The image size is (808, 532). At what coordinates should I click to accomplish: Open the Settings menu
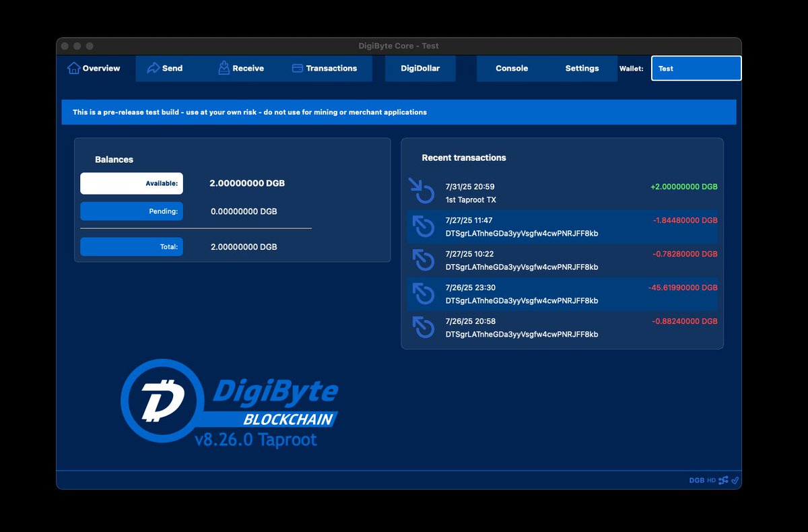coord(581,68)
